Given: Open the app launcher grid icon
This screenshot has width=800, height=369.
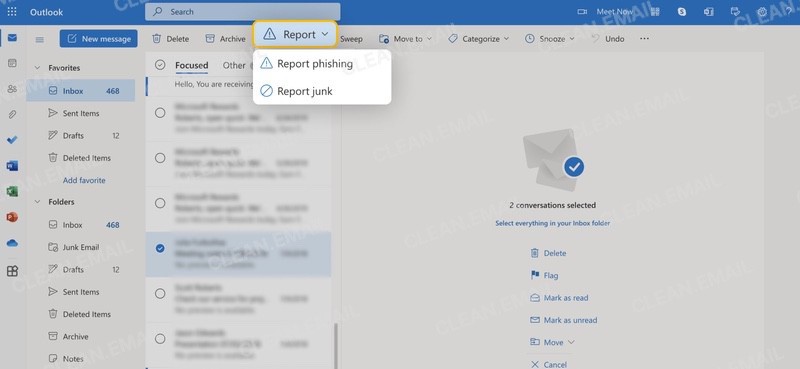Looking at the screenshot, I should click(12, 12).
